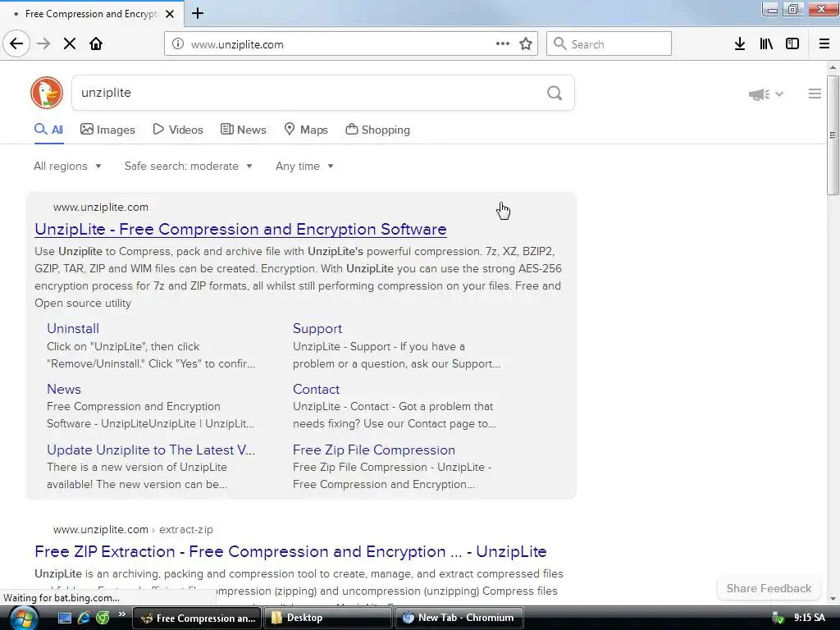Open the Windows Start orb
The image size is (840, 630).
24,618
